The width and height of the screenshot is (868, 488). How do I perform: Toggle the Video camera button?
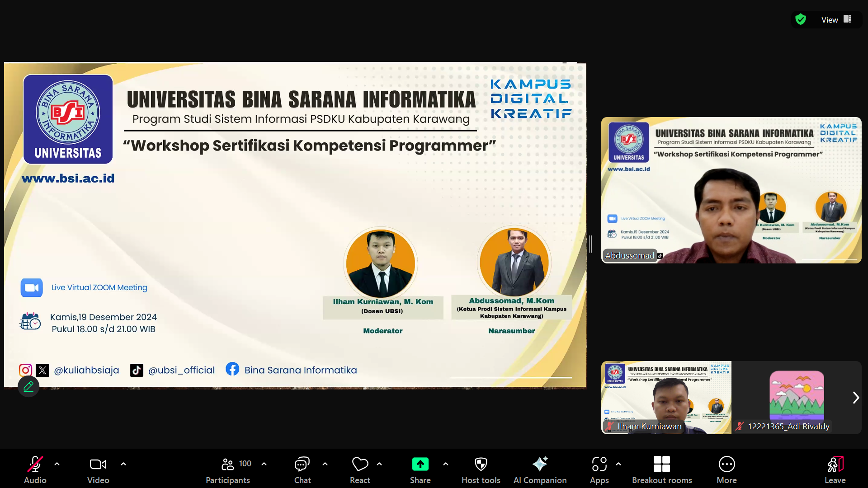[x=98, y=465]
